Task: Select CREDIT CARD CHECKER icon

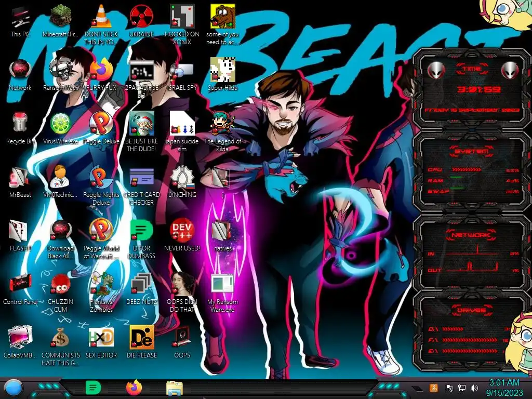Action: tap(141, 178)
